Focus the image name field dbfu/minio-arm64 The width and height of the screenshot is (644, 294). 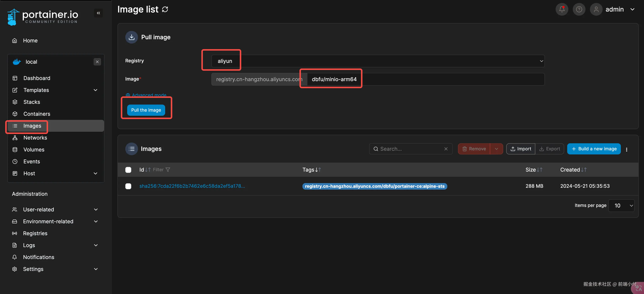click(x=425, y=79)
